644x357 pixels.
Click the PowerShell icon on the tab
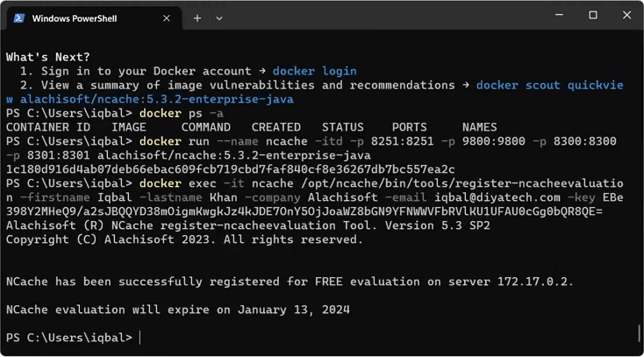[x=19, y=18]
